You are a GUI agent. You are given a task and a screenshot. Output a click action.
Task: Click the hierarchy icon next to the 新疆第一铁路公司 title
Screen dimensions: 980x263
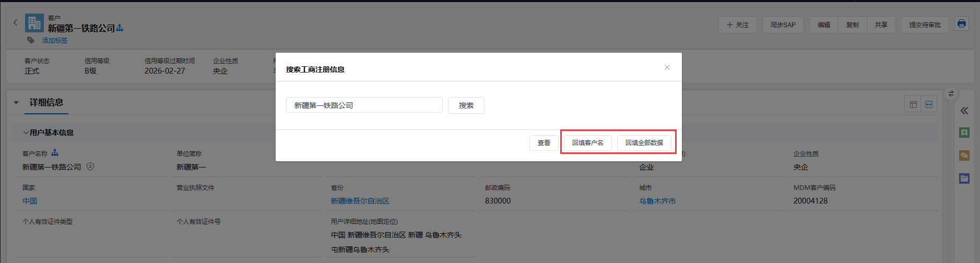tap(120, 28)
